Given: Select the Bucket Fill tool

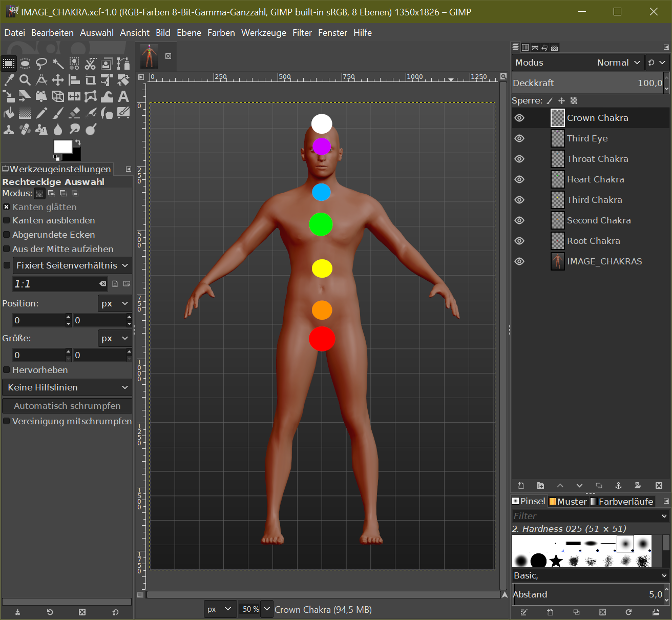Looking at the screenshot, I should [x=9, y=113].
